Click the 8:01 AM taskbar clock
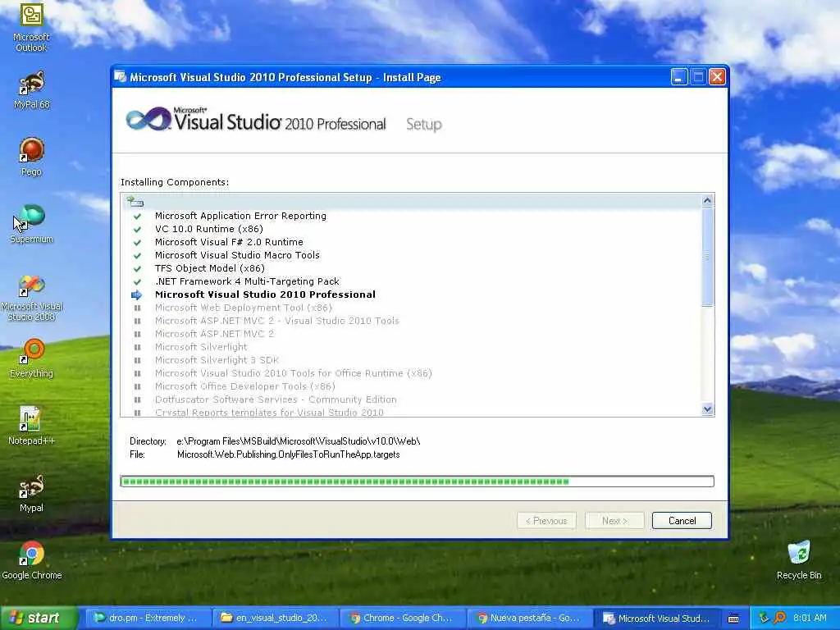840x630 pixels. pos(810,618)
